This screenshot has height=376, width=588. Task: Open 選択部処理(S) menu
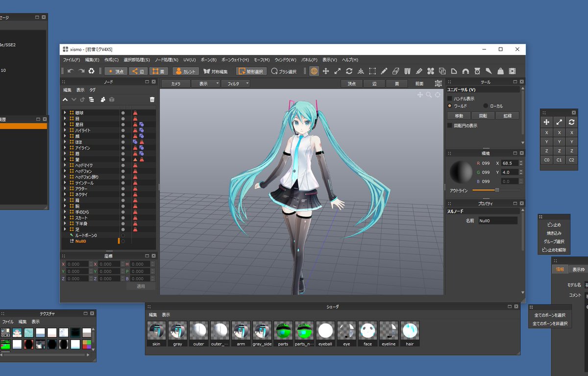point(137,60)
